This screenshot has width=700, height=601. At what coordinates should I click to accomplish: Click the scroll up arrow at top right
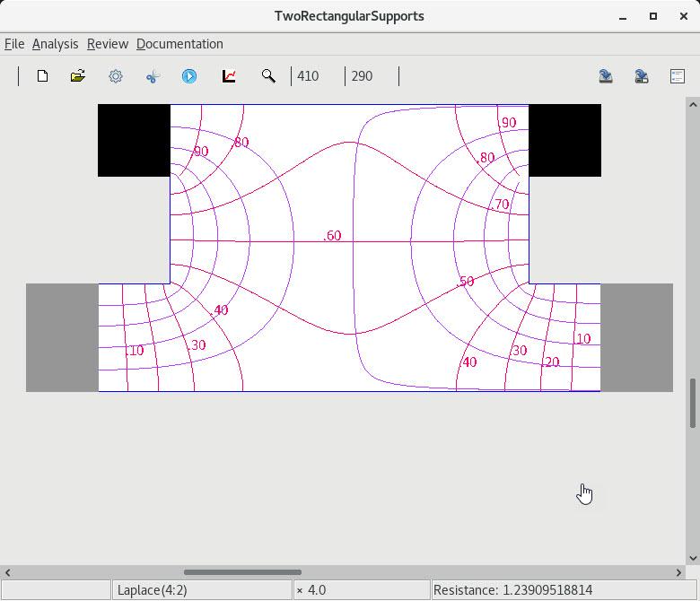pyautogui.click(x=693, y=105)
